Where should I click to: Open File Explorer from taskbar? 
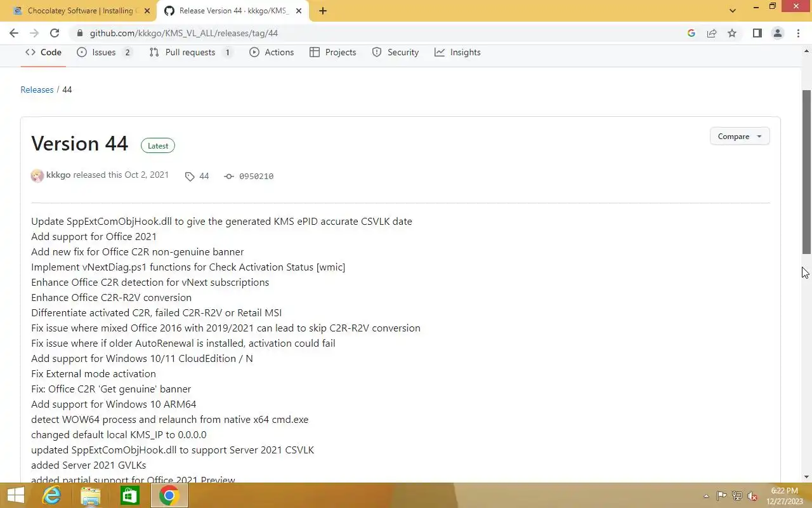91,495
